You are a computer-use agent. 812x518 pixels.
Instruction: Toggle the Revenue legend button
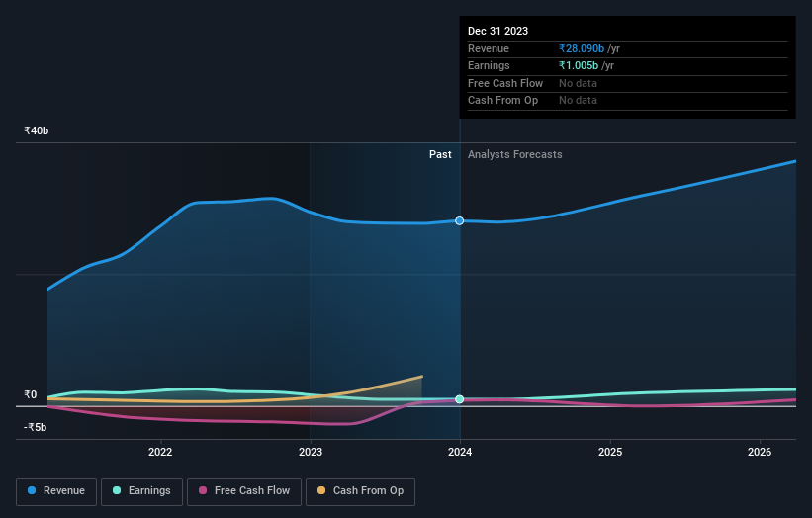pyautogui.click(x=56, y=491)
